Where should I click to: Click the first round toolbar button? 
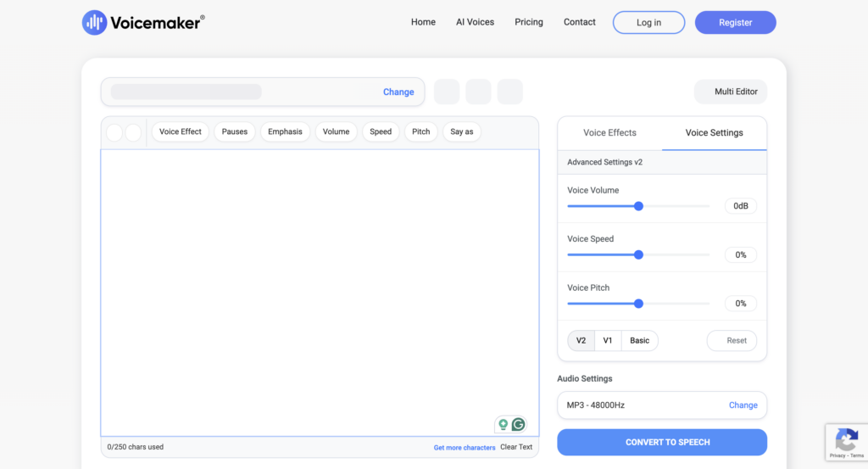pyautogui.click(x=114, y=132)
